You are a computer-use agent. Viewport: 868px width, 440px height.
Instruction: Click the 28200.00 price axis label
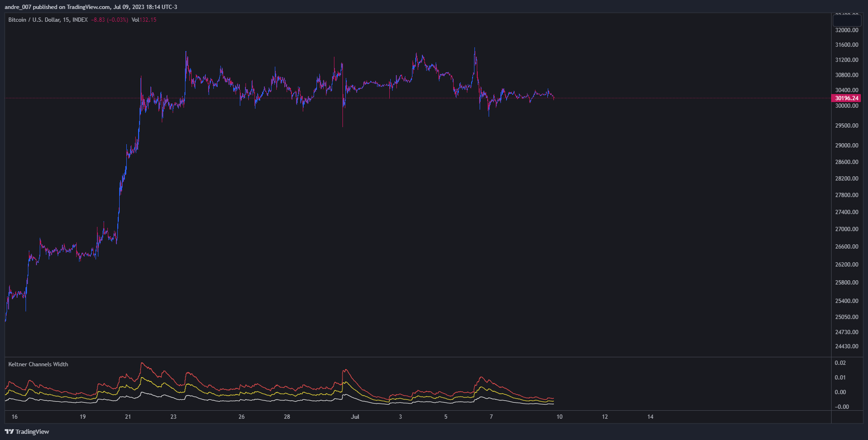point(847,179)
